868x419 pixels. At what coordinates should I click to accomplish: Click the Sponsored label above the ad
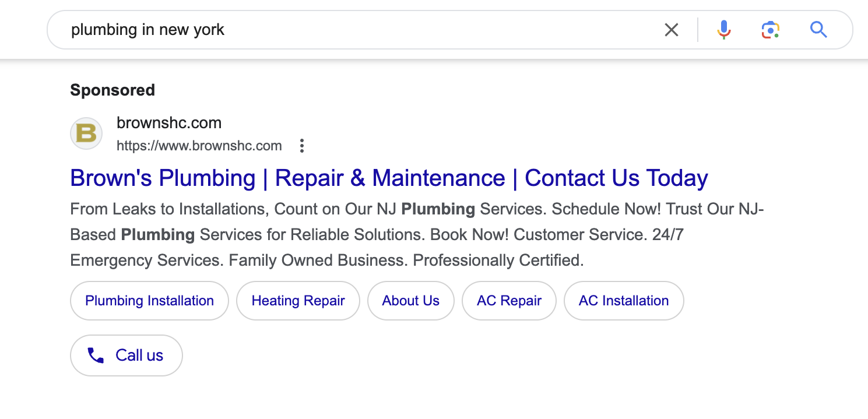tap(113, 90)
